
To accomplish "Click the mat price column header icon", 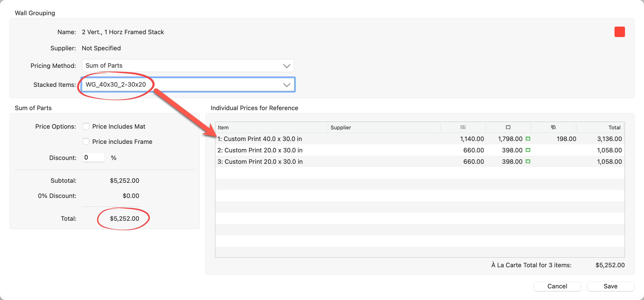I will [553, 127].
